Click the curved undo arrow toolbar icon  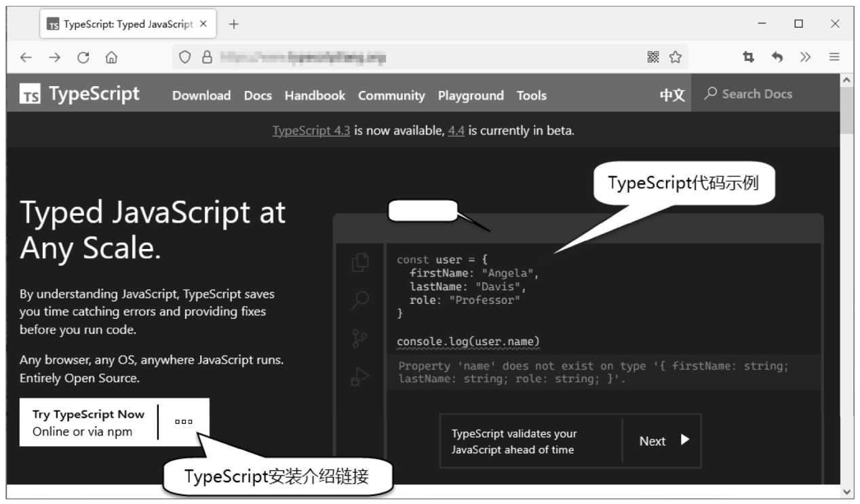(777, 58)
